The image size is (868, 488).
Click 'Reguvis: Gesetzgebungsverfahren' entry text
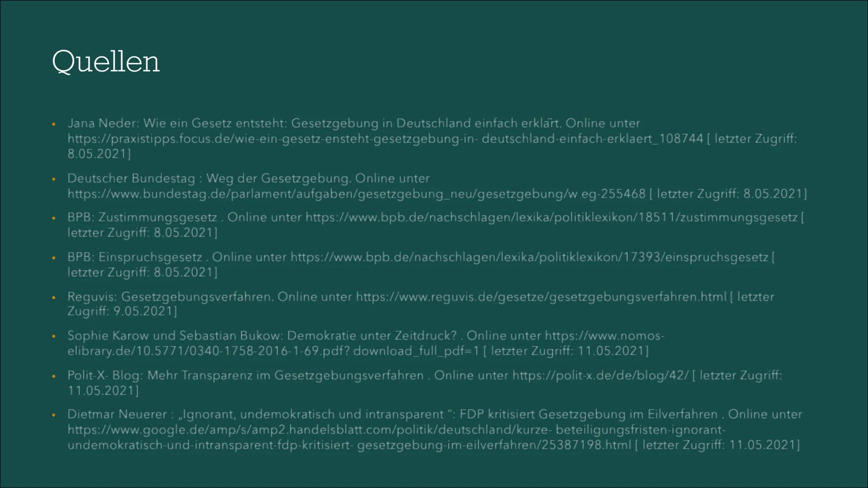click(x=170, y=297)
